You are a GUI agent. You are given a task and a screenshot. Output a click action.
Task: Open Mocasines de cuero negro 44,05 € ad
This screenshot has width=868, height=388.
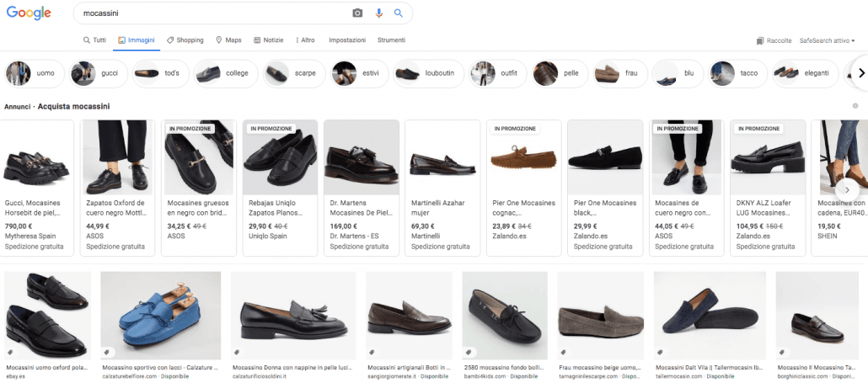[x=687, y=188]
